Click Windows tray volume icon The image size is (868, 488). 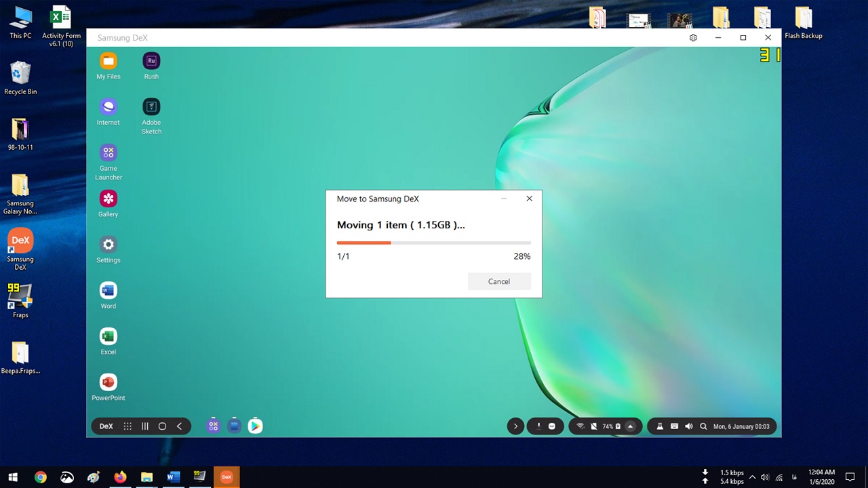coord(765,477)
